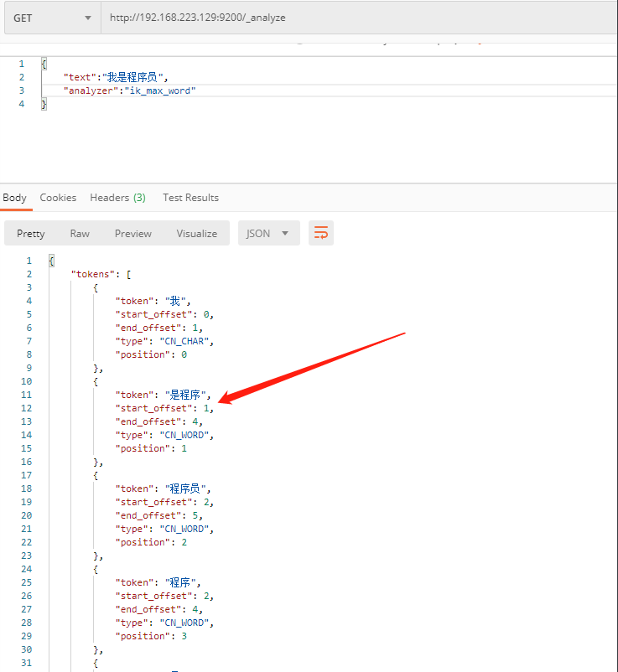Open the JSON format dropdown
This screenshot has height=672, width=618.
coord(269,234)
